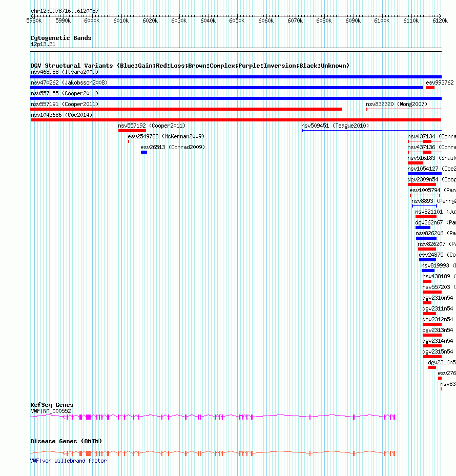Click the nsv468988 (Itsara2009) blue gain bar
456x476 pixels.
pyautogui.click(x=236, y=77)
